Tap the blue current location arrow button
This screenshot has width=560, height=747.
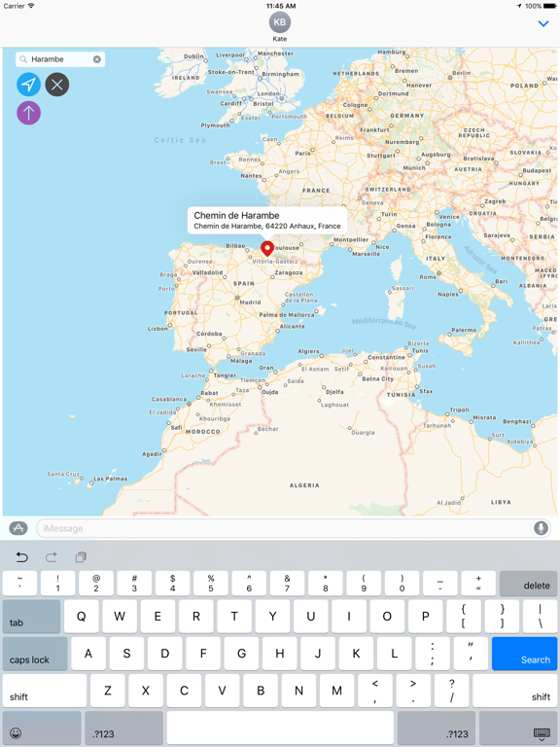coord(28,85)
